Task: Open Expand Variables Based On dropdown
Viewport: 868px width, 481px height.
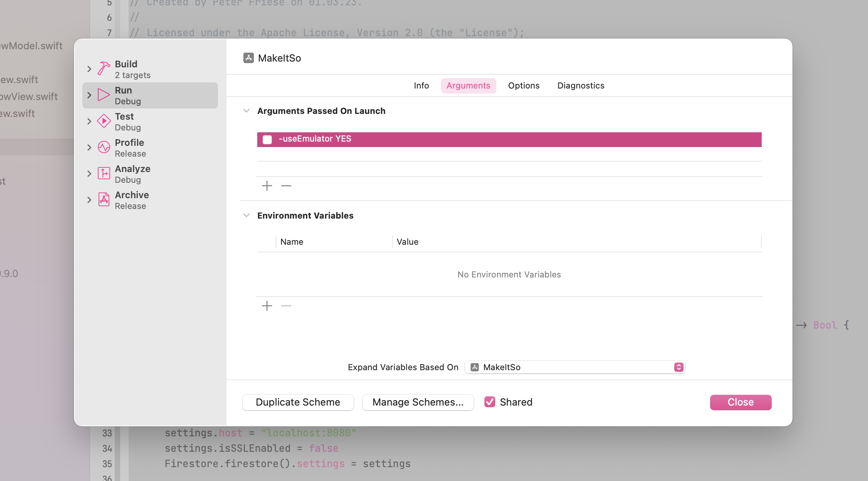Action: coord(575,367)
